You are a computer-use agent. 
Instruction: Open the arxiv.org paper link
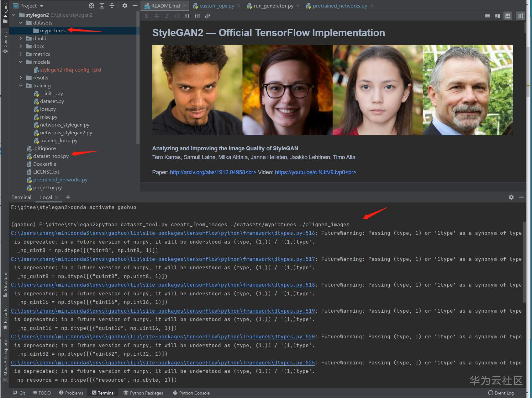point(213,172)
